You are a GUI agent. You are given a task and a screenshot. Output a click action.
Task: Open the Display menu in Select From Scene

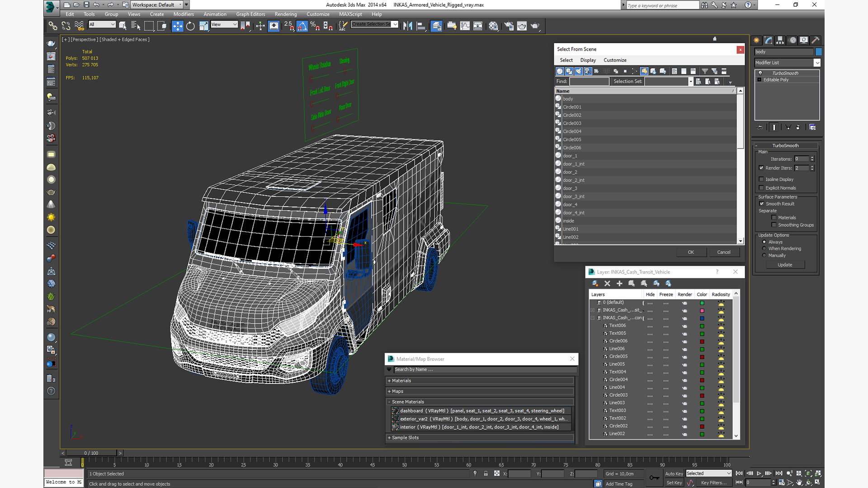point(588,60)
